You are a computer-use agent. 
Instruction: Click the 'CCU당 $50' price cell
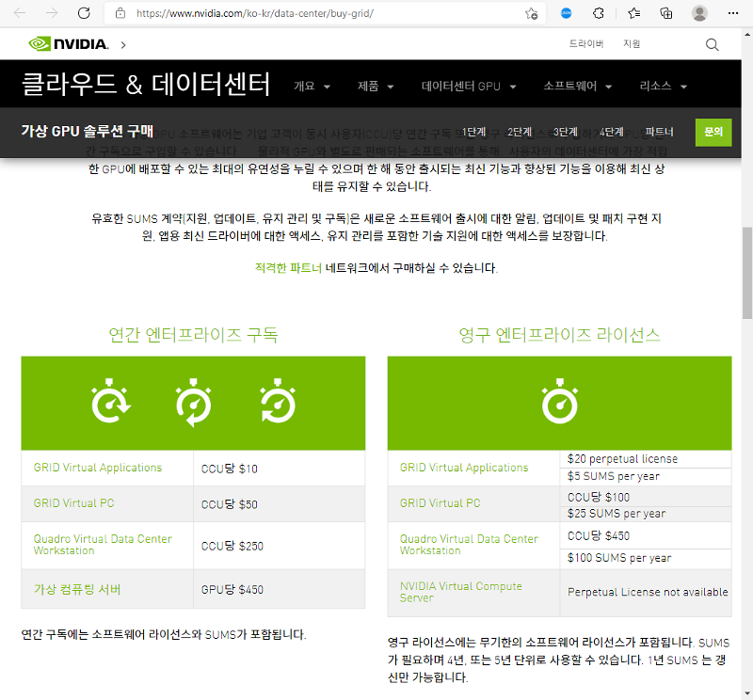click(x=279, y=504)
